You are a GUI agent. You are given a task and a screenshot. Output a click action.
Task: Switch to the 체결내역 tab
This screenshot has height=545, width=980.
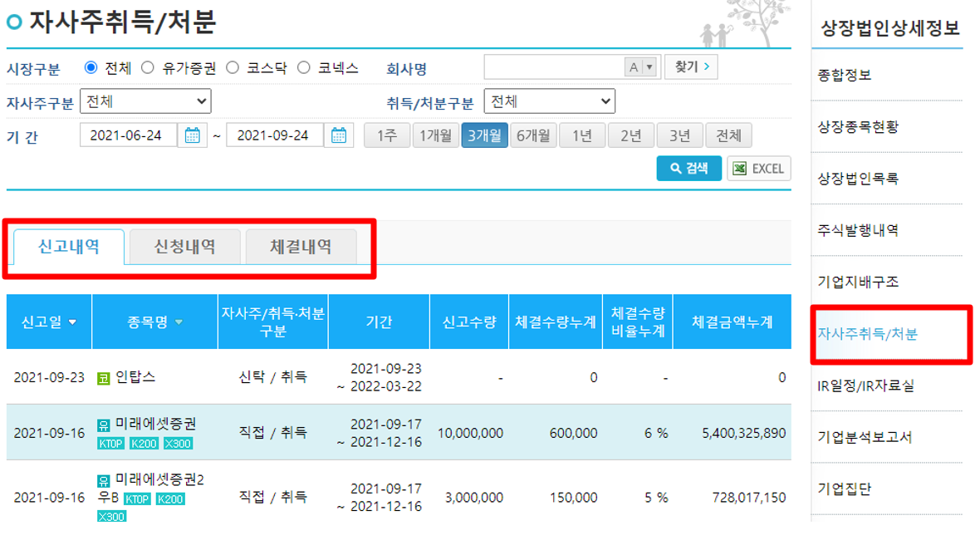(x=301, y=247)
